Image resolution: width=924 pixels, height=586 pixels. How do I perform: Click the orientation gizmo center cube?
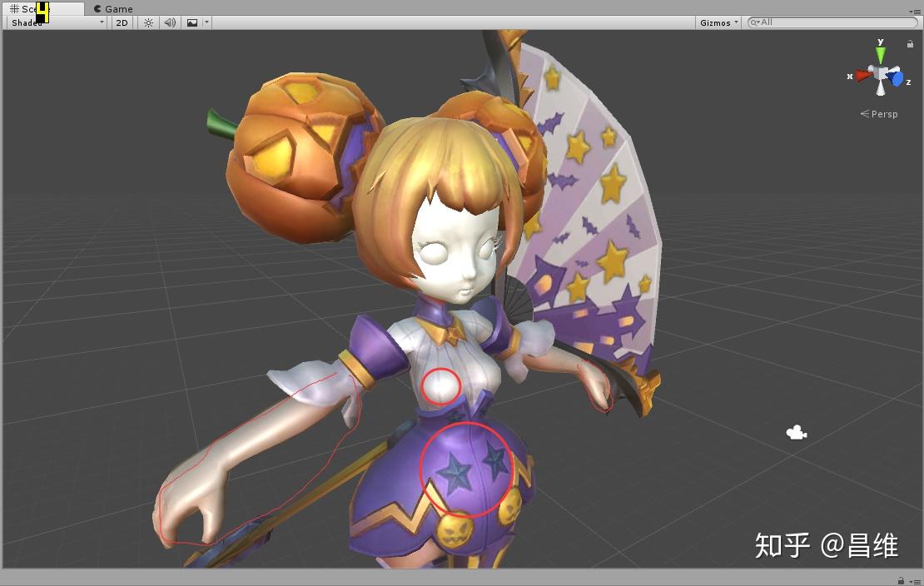click(x=881, y=74)
